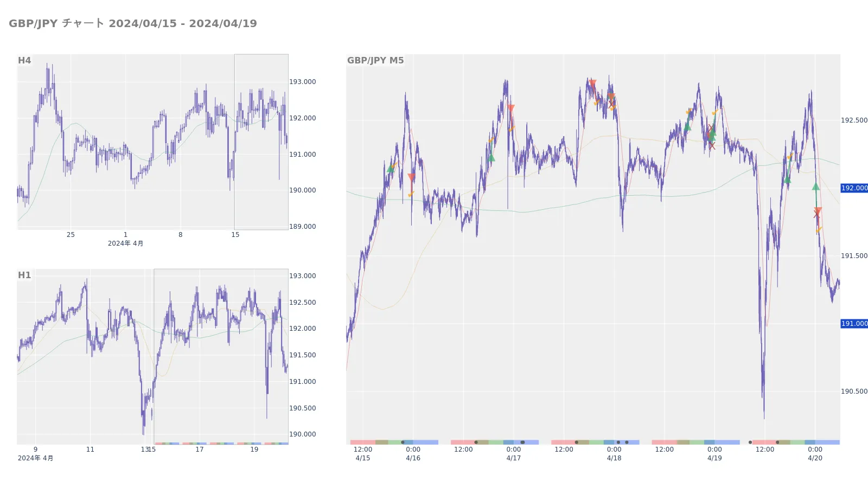868x488 pixels.
Task: Click the dark event dot on the 4/15 session bar
Action: [x=403, y=442]
